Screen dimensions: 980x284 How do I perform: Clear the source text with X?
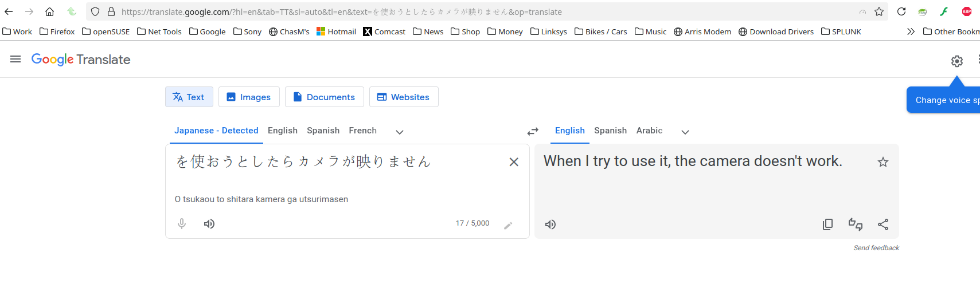click(x=514, y=162)
